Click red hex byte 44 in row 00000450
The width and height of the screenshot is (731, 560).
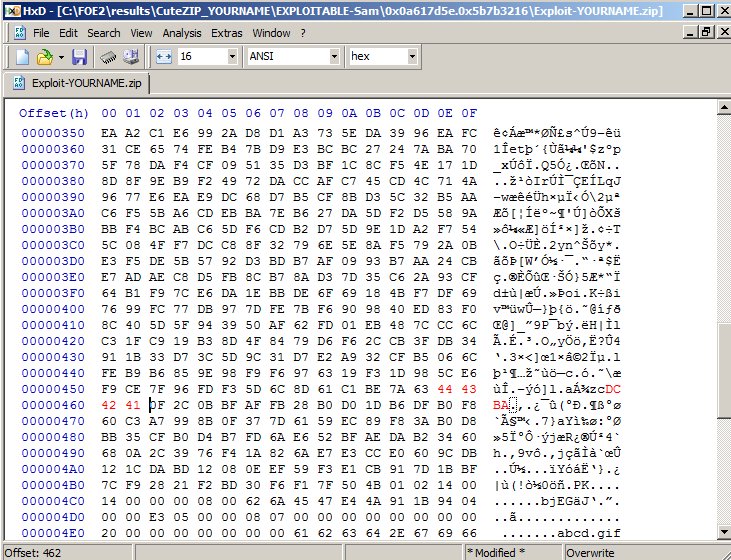point(445,389)
